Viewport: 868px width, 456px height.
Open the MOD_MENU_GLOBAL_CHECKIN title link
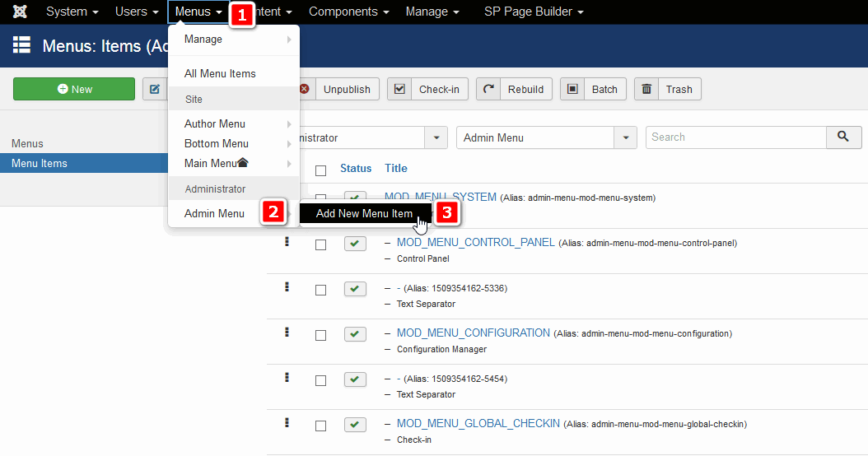click(478, 423)
